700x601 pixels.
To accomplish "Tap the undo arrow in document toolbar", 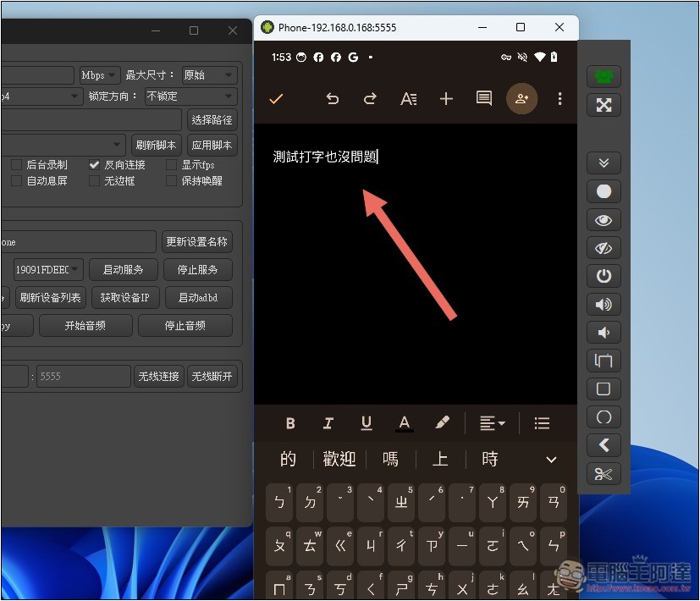I will [x=332, y=99].
